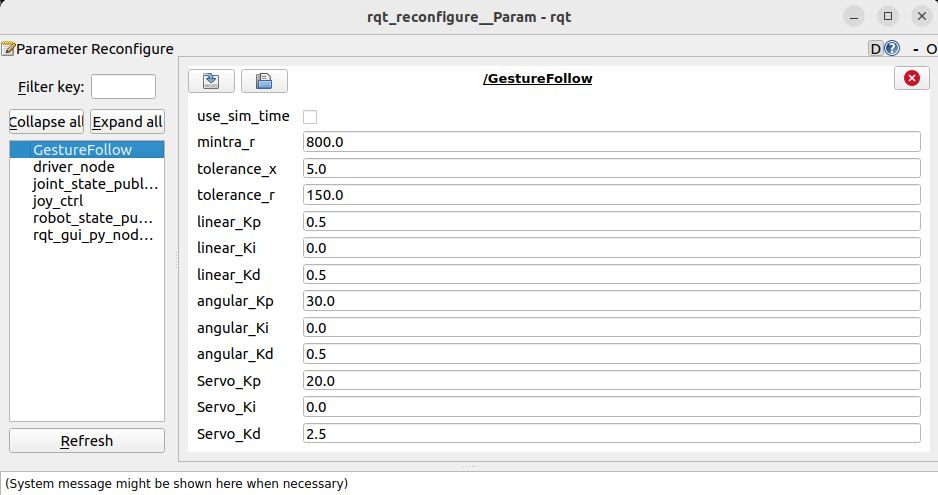
Task: Click the Filter key input field
Action: click(x=123, y=87)
